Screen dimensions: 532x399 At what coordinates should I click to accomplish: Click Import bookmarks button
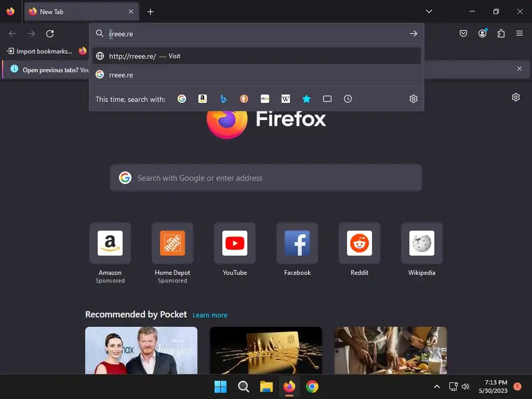[x=39, y=51]
